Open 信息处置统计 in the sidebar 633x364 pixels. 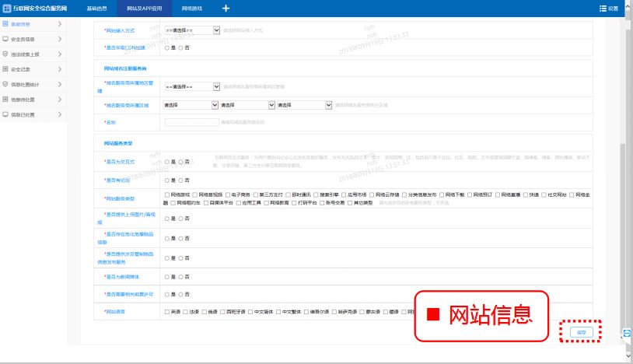pyautogui.click(x=25, y=85)
